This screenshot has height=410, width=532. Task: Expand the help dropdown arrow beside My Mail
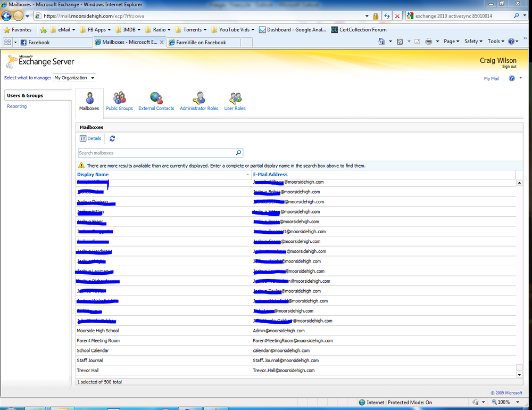tap(520, 78)
